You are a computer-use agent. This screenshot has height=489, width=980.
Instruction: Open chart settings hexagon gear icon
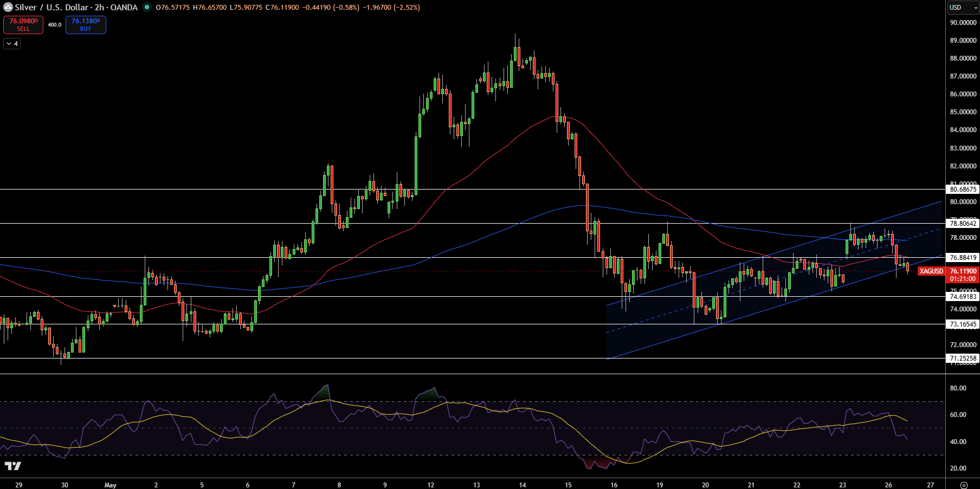coord(964,485)
